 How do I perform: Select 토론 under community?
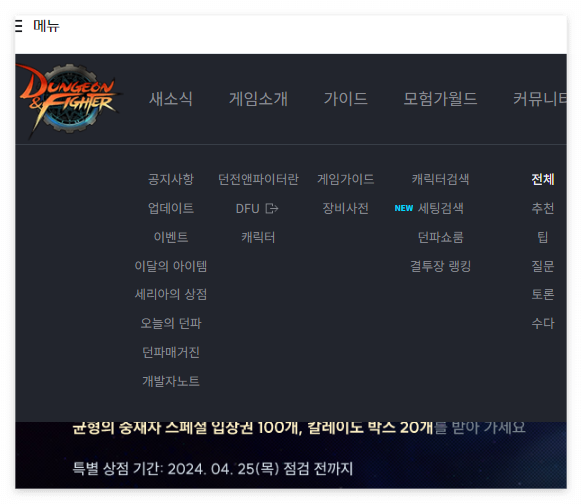pyautogui.click(x=543, y=295)
